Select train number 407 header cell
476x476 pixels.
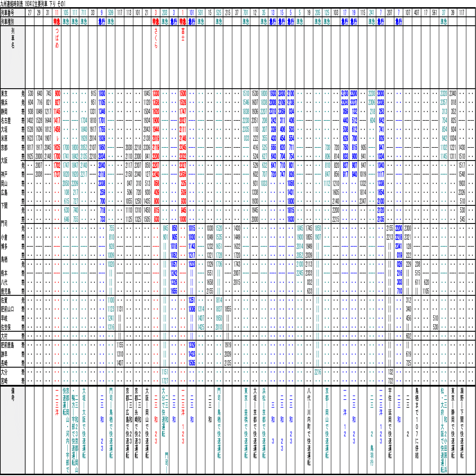417,13
